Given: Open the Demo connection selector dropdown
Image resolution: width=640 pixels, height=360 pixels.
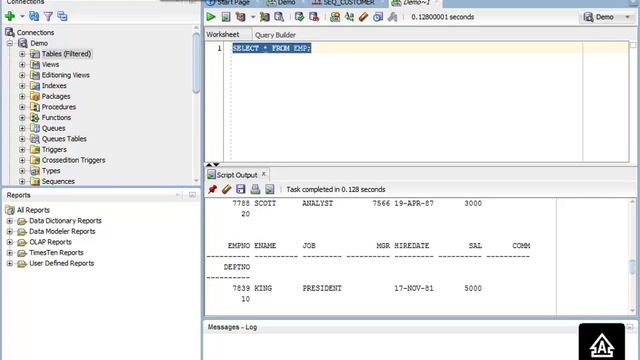Looking at the screenshot, I should tap(627, 17).
